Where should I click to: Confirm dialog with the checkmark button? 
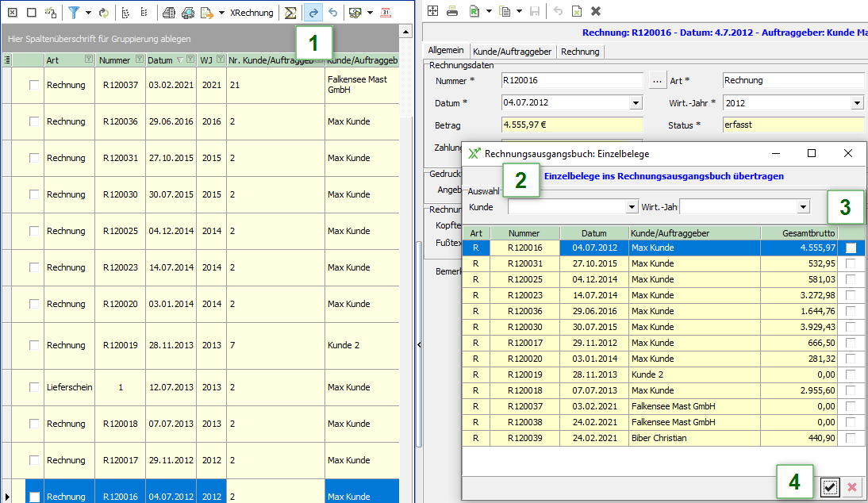pyautogui.click(x=830, y=487)
